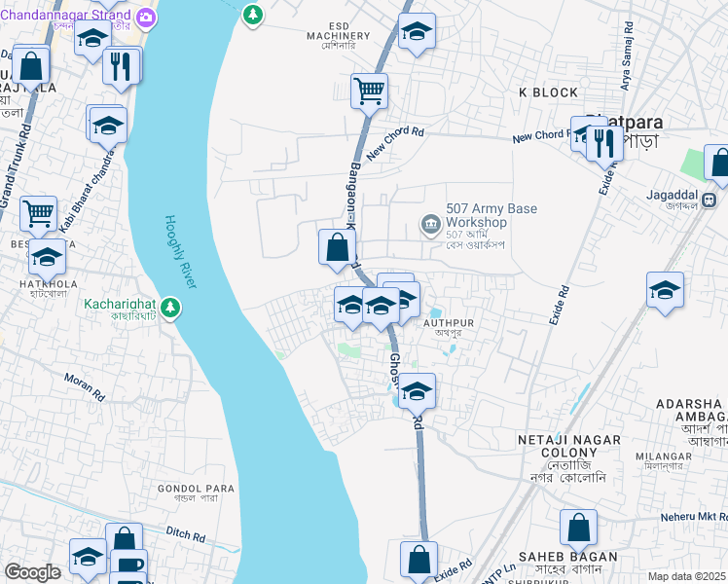Image resolution: width=728 pixels, height=584 pixels.
Task: Click the Hooghly River label
Action: tap(181, 252)
